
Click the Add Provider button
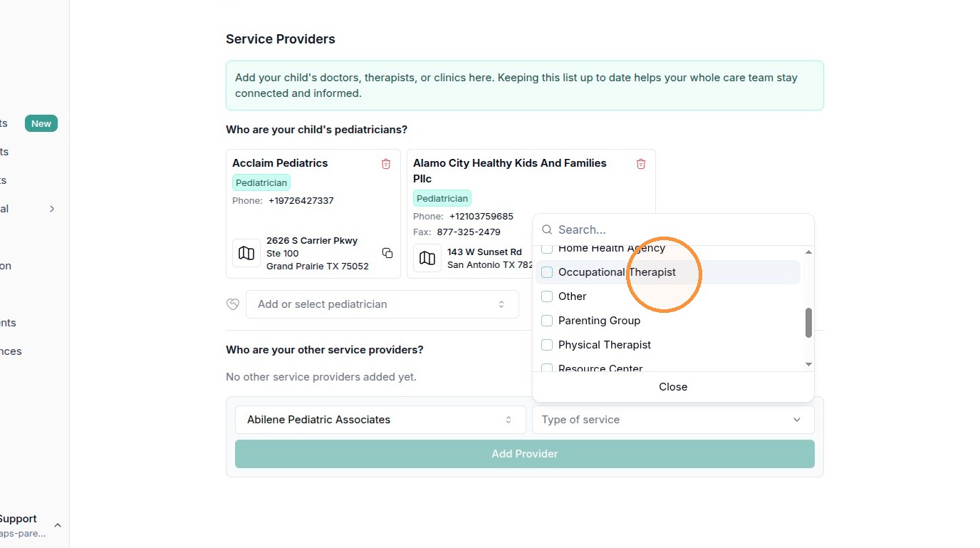(525, 454)
